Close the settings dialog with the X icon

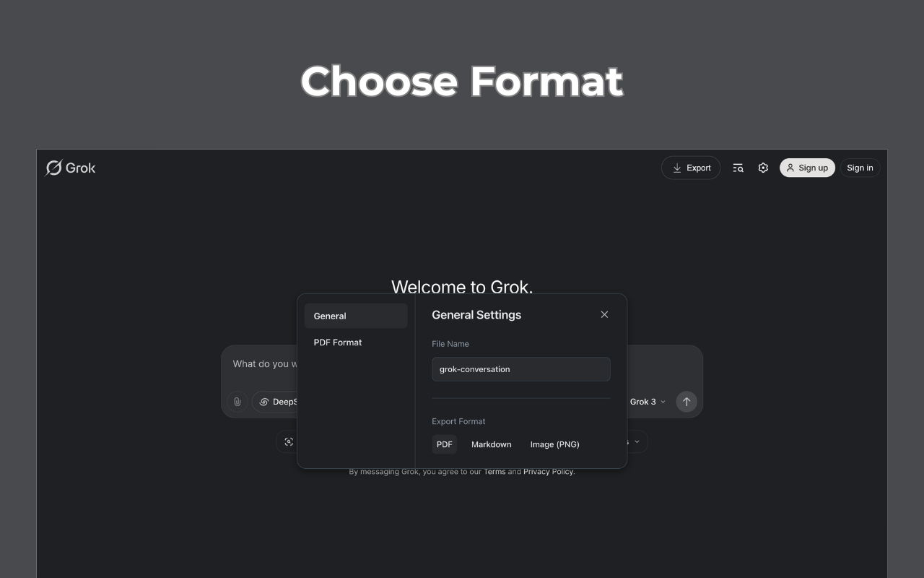[x=604, y=314]
